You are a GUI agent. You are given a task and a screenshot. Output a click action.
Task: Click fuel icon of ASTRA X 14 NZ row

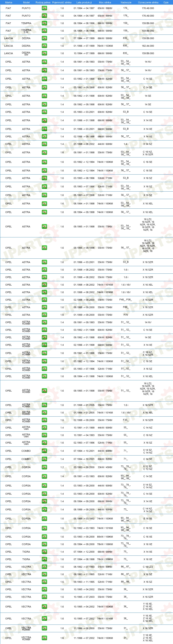point(44,144)
